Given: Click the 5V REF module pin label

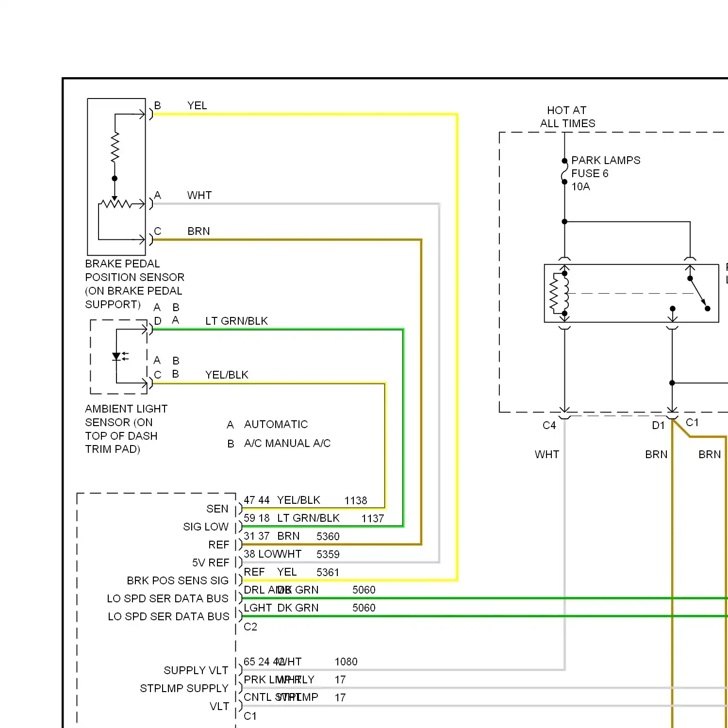Looking at the screenshot, I should click(x=211, y=563).
